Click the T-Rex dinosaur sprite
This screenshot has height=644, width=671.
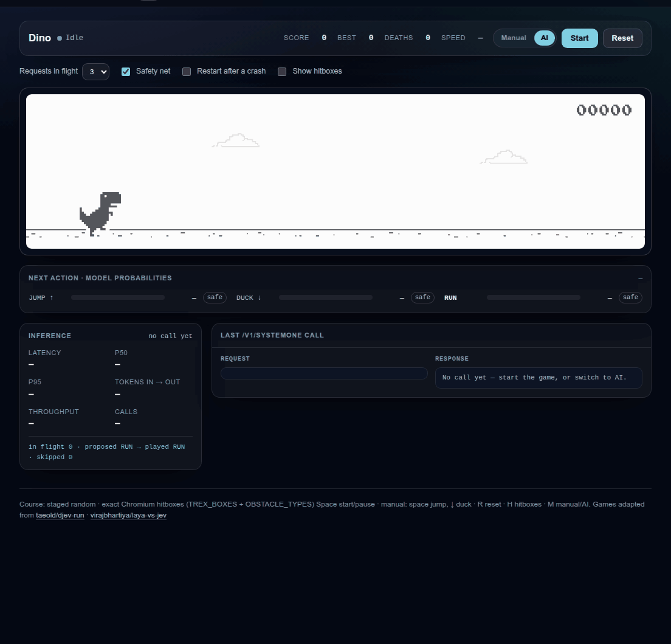[100, 213]
